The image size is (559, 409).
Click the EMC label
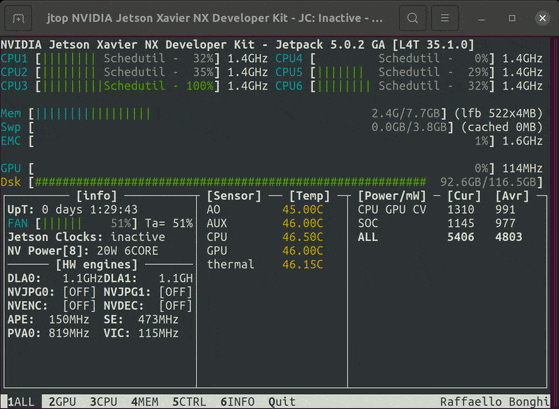(x=11, y=141)
